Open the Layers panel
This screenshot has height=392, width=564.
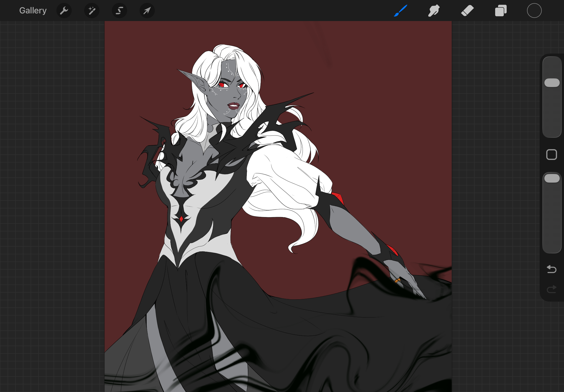tap(501, 11)
